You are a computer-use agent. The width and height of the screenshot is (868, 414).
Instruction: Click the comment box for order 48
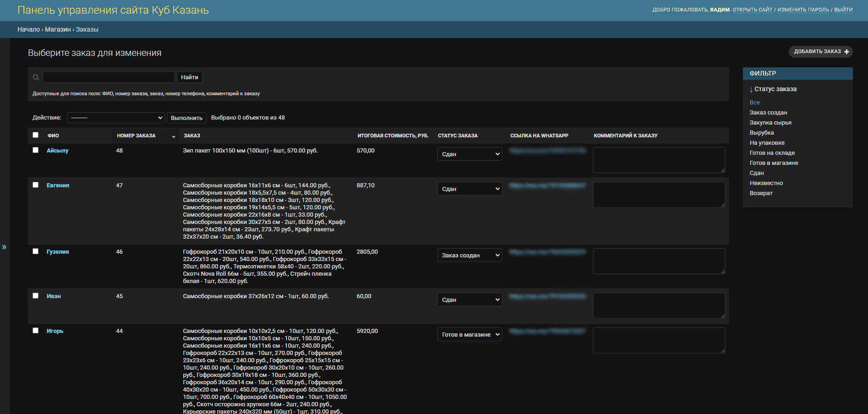(x=659, y=160)
